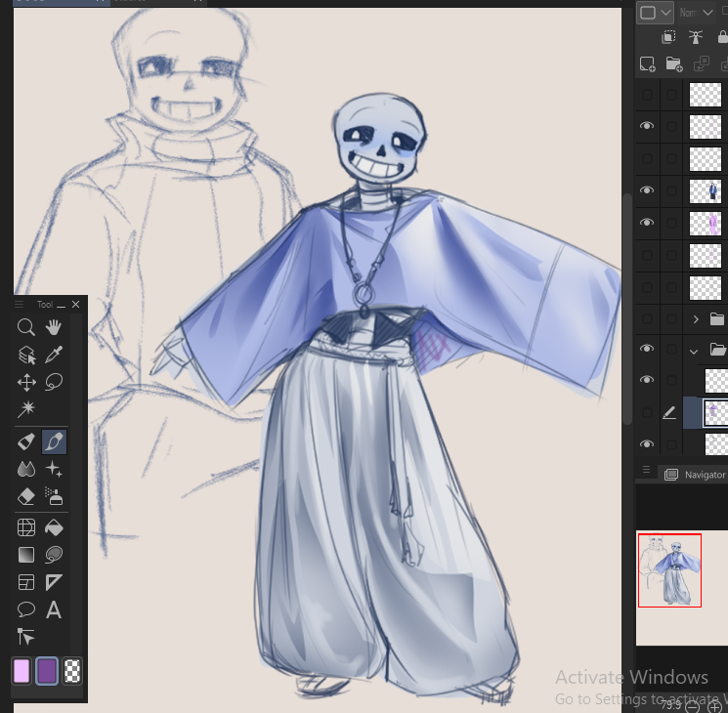Open the Tool palette hamburger menu
This screenshot has height=713, width=728.
[19, 304]
